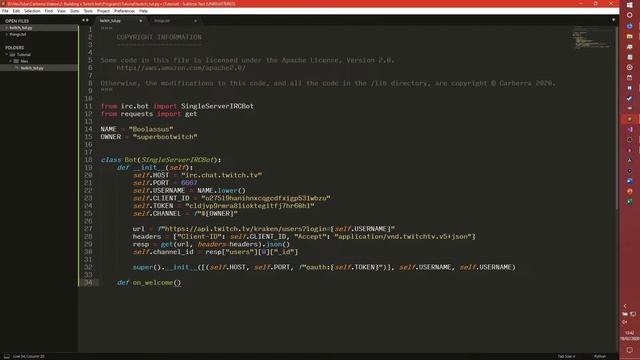Click the minimap code preview

click(x=591, y=39)
